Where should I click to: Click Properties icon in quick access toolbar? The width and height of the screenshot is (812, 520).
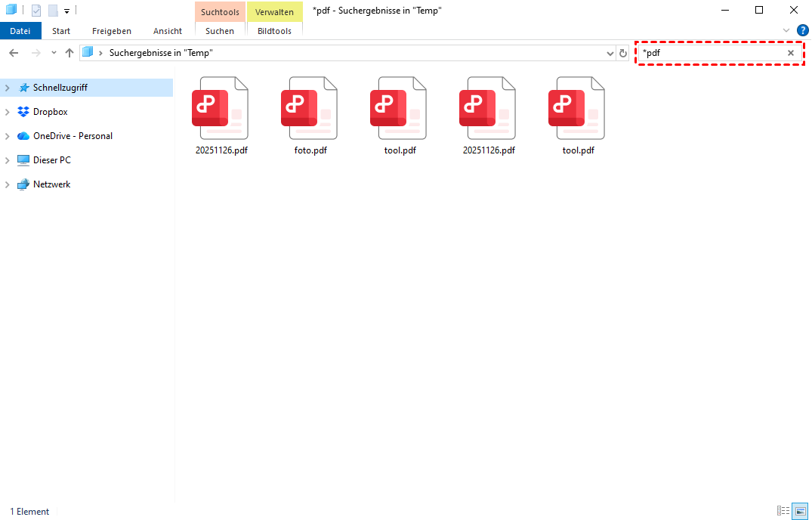36,11
